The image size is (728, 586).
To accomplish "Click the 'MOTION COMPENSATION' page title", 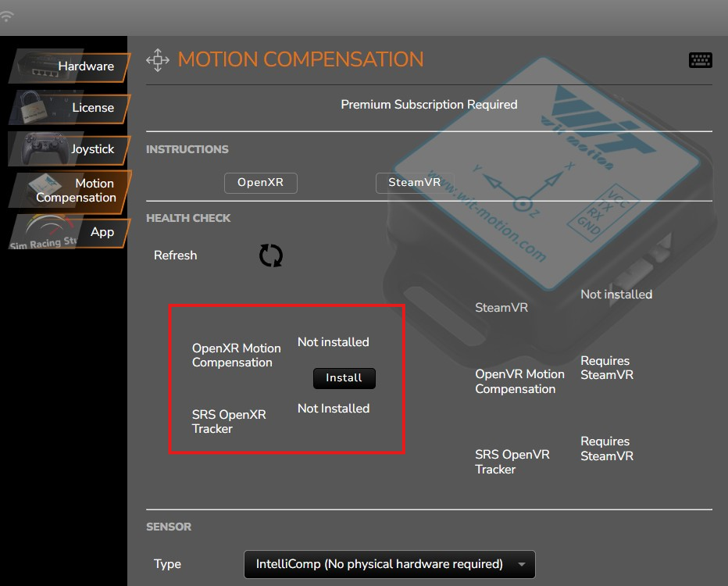I will pyautogui.click(x=301, y=60).
